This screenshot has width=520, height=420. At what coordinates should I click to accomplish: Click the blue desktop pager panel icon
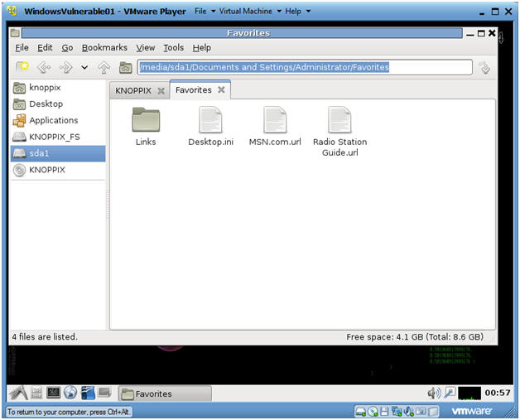(88, 393)
